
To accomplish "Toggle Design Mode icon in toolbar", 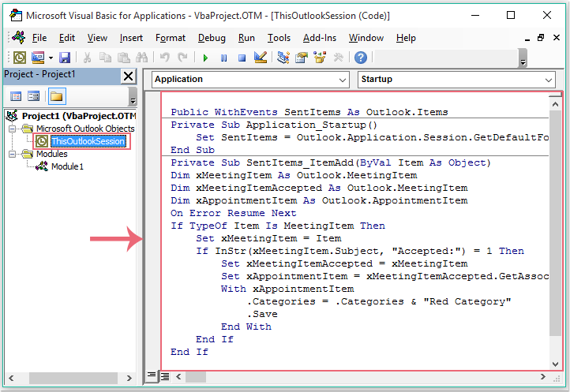I will coord(261,58).
